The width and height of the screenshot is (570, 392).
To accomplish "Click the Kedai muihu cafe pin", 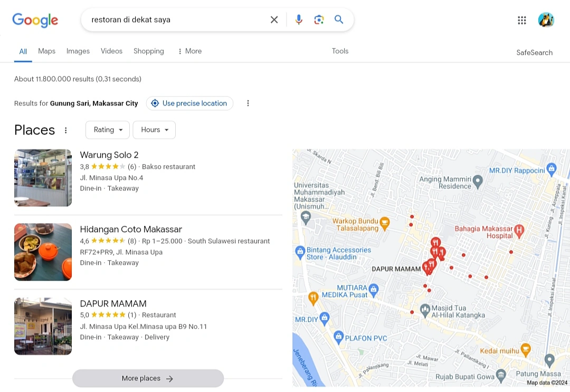I will tap(526, 350).
